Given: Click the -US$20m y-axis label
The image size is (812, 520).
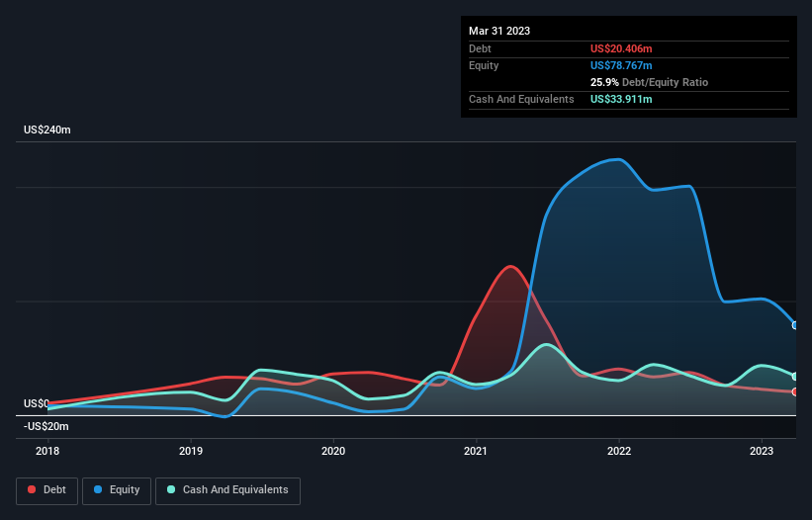Looking at the screenshot, I should coord(46,426).
